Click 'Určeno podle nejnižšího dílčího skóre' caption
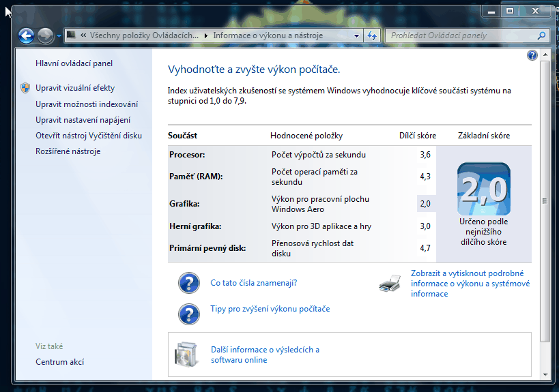Viewport: 559px width, 392px height. coord(484,232)
